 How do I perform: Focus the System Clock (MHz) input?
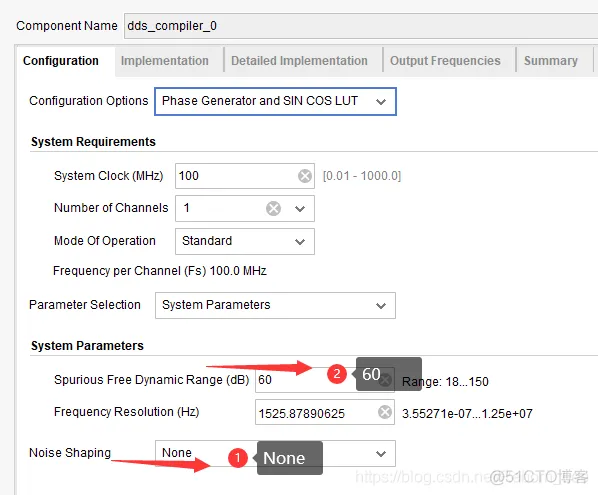[x=245, y=176]
